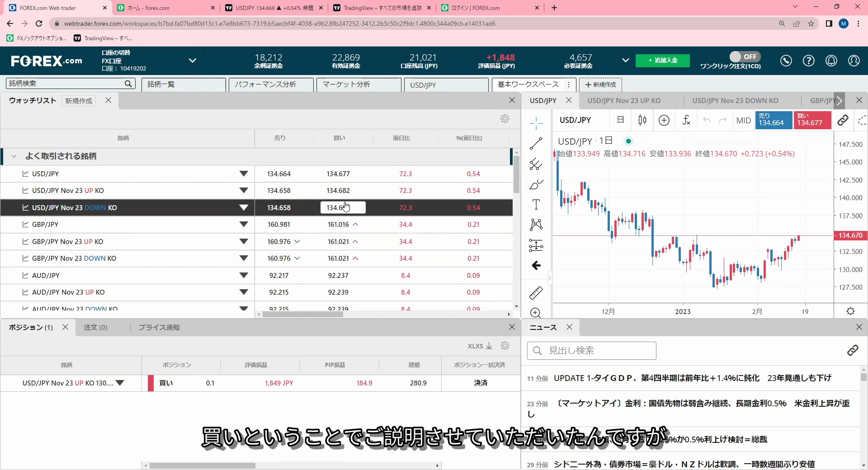Open the forecasting and measurement tool

pyautogui.click(x=536, y=245)
